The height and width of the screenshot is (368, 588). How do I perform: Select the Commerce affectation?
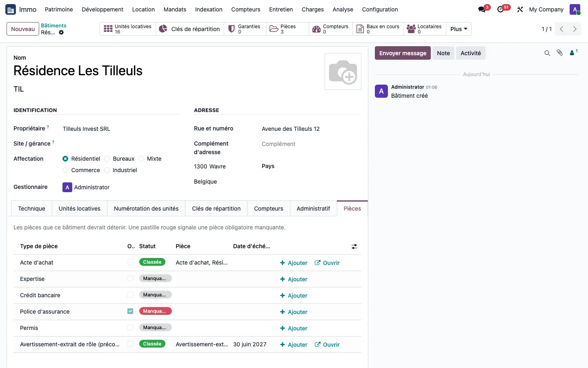point(65,170)
